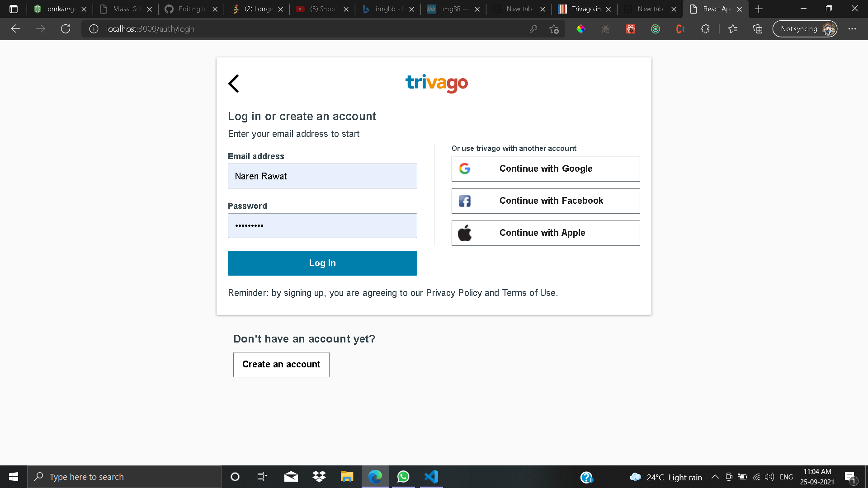Open the favorites star list icon
The height and width of the screenshot is (488, 868).
coord(733,29)
